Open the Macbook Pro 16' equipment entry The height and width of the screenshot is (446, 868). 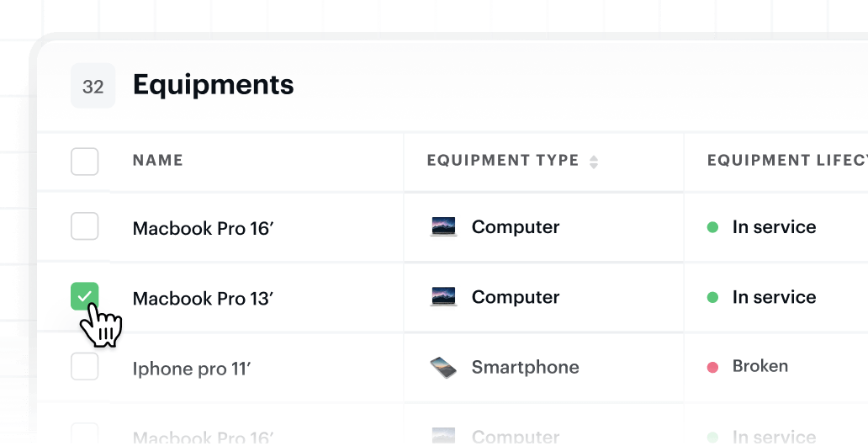pyautogui.click(x=204, y=228)
